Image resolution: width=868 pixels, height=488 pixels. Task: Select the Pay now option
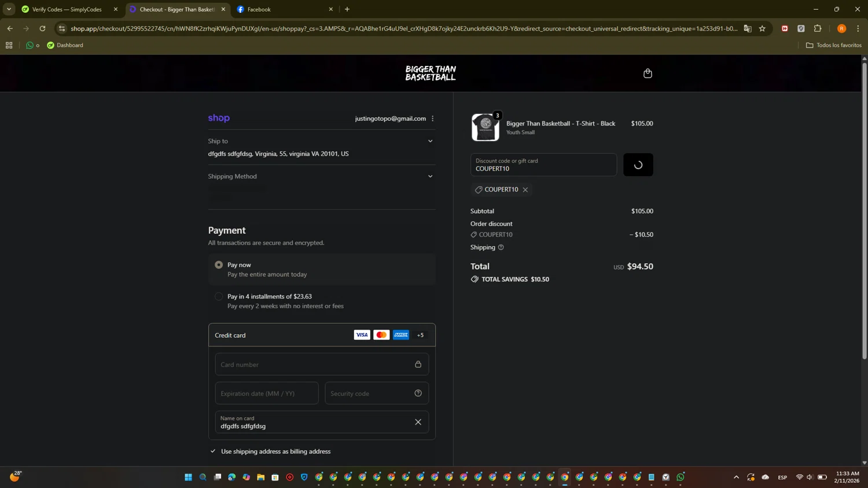coord(219,265)
